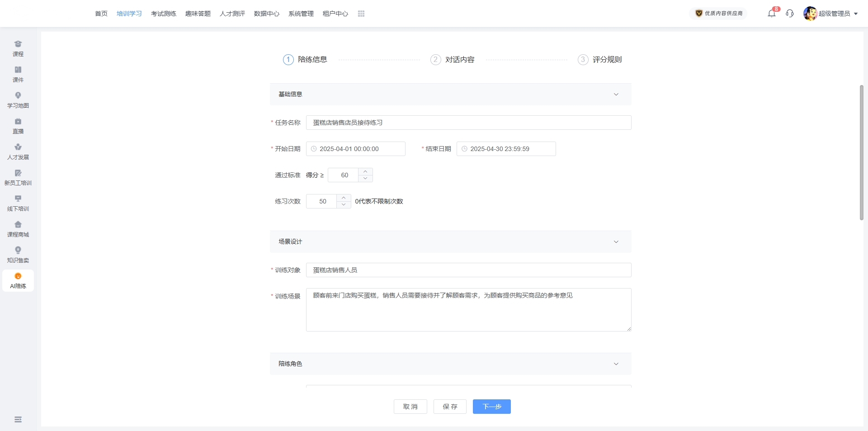The image size is (868, 431).
Task: Click the 下一步 button
Action: pos(491,407)
